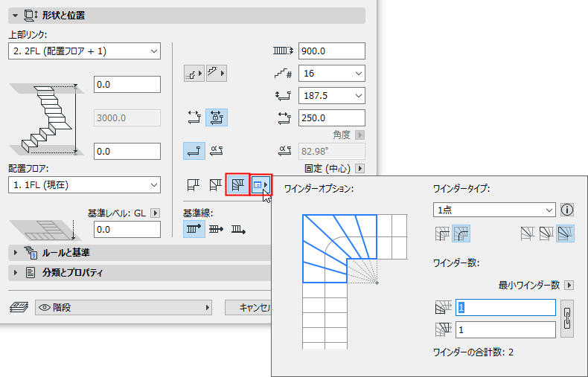Open the winder options popup button
This screenshot has width=588, height=377.
(x=261, y=184)
